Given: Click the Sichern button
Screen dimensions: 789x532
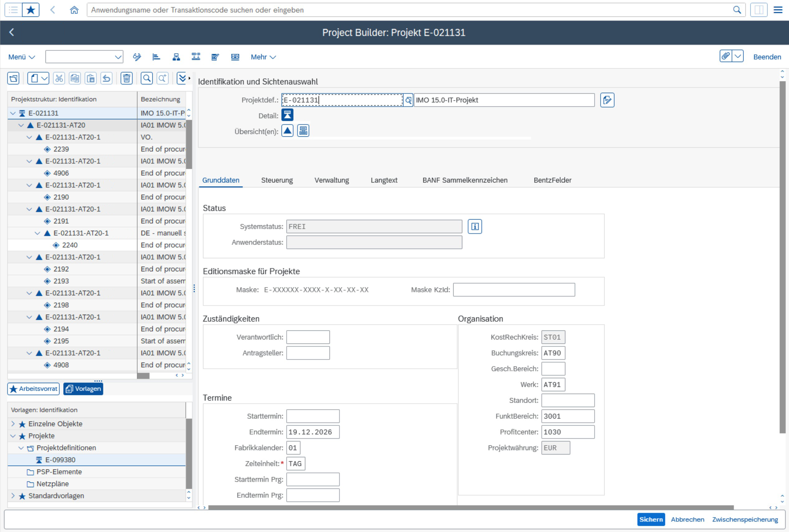Looking at the screenshot, I should point(651,519).
